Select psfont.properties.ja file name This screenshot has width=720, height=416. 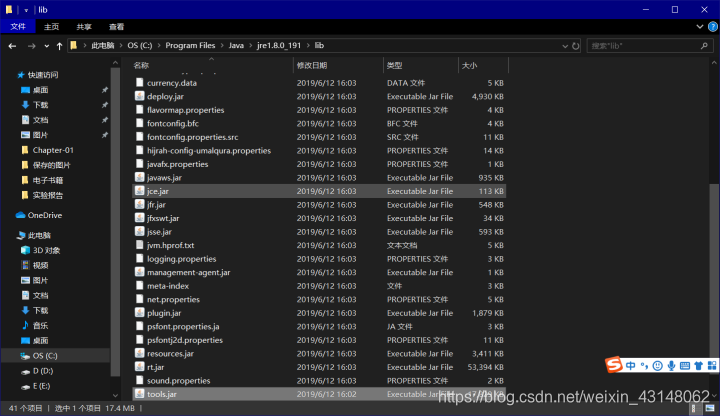coord(183,326)
